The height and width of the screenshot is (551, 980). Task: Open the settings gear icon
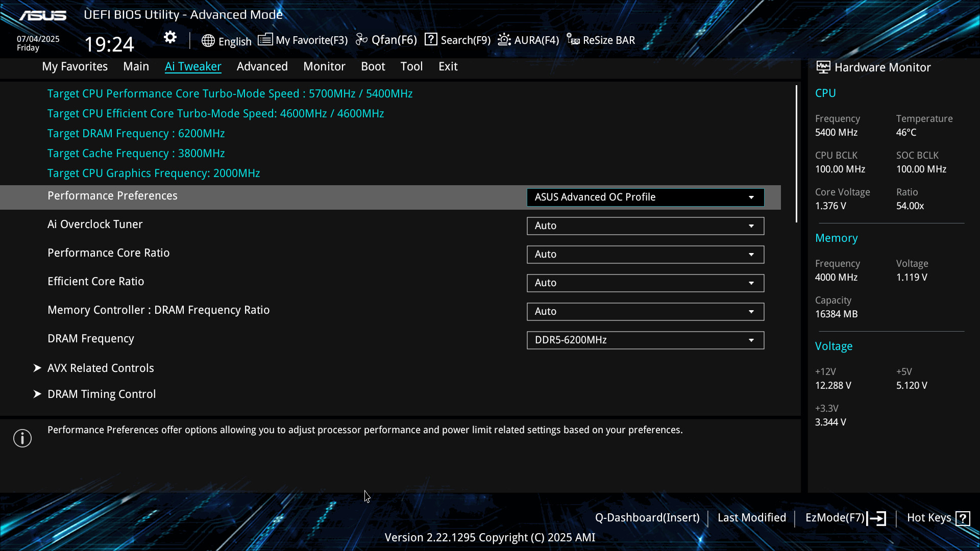click(170, 37)
